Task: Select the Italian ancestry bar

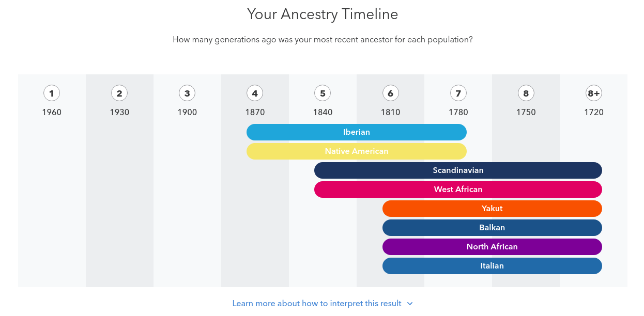Action: tap(492, 266)
